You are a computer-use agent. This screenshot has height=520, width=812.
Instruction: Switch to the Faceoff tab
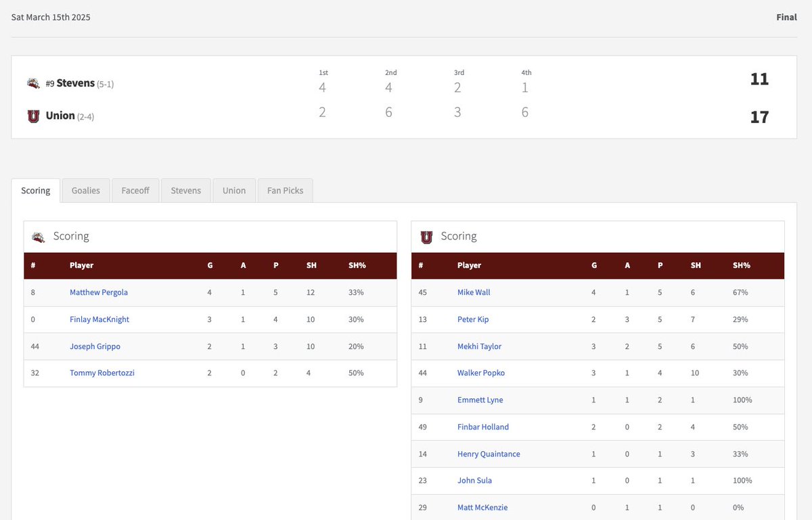click(135, 191)
